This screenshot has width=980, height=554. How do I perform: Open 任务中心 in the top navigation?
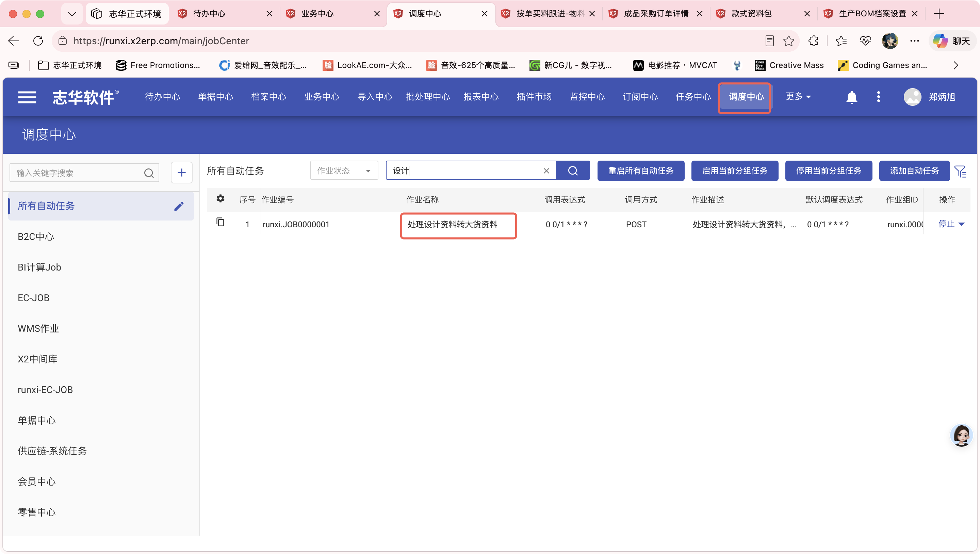pos(693,97)
